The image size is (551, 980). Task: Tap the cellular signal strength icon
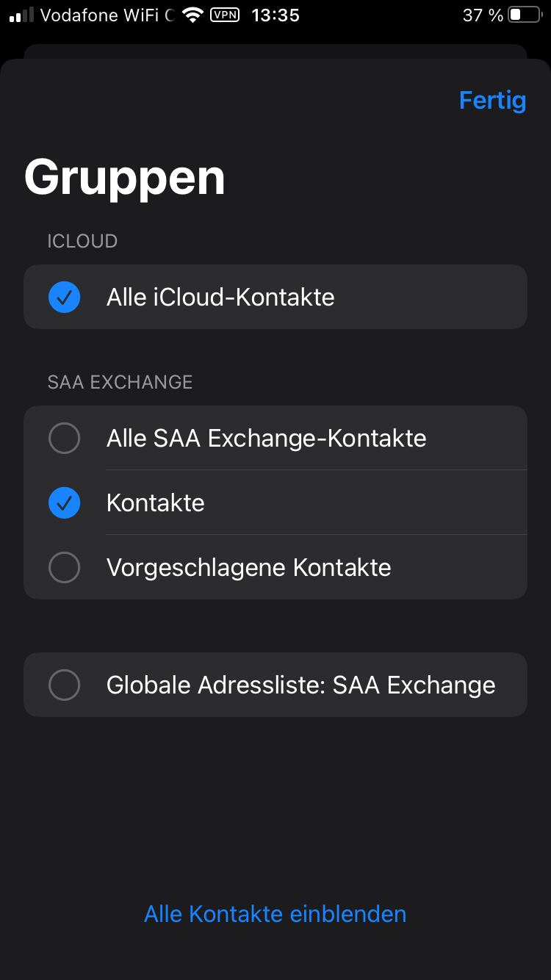(22, 15)
